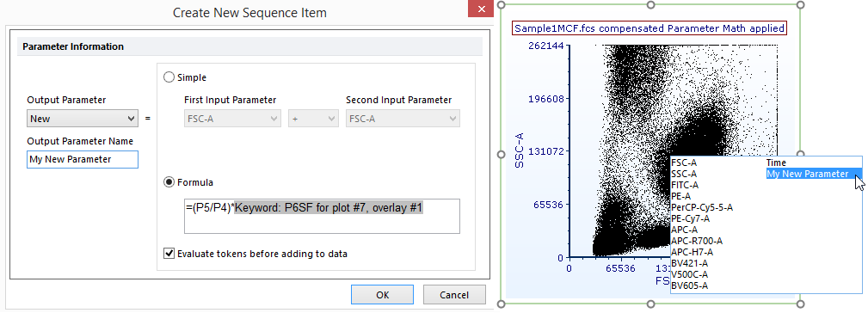Click inside the formula text box
This screenshot has width=868, height=313.
tap(323, 216)
